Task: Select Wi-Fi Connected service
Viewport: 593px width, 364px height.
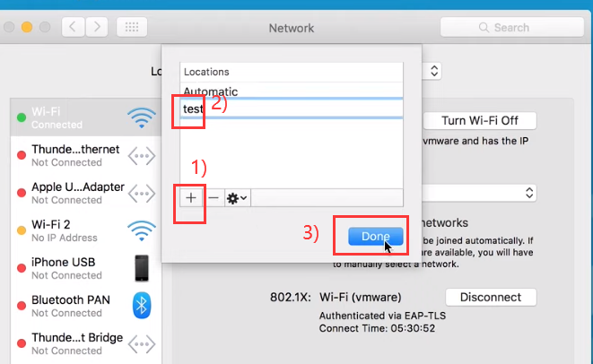Action: coord(86,117)
